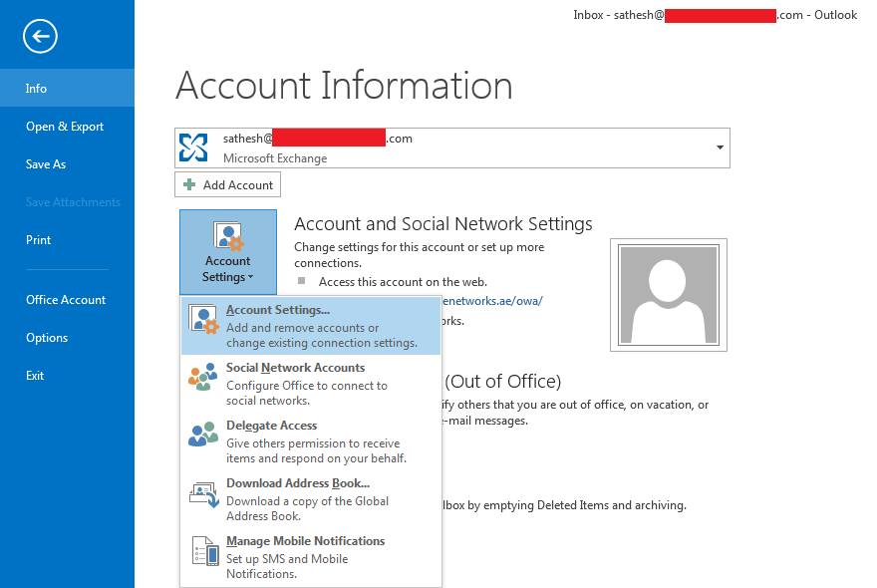The width and height of the screenshot is (877, 588).
Task: Click the Account Settings menu entry icon
Action: click(x=203, y=320)
